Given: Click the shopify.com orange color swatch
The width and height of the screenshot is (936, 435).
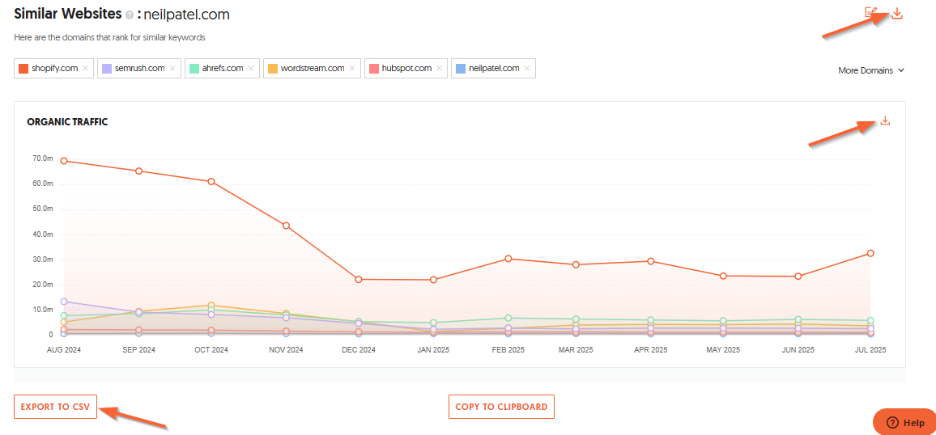Looking at the screenshot, I should click(x=24, y=69).
